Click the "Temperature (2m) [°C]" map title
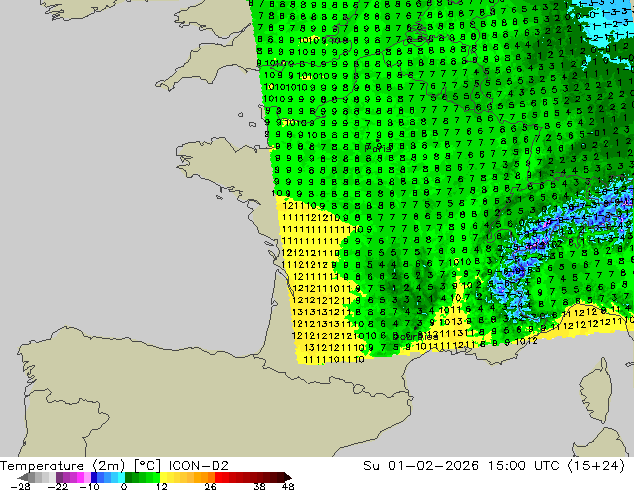The image size is (634, 490). 80,466
